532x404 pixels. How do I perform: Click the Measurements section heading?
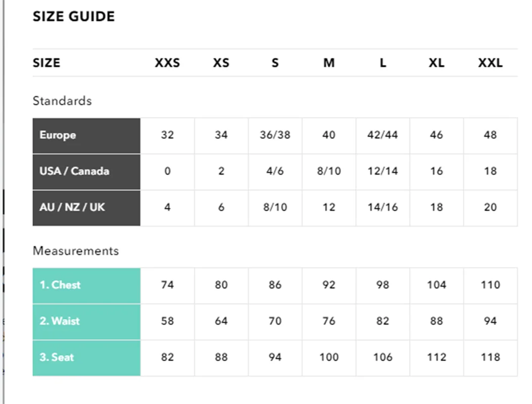[x=76, y=251]
